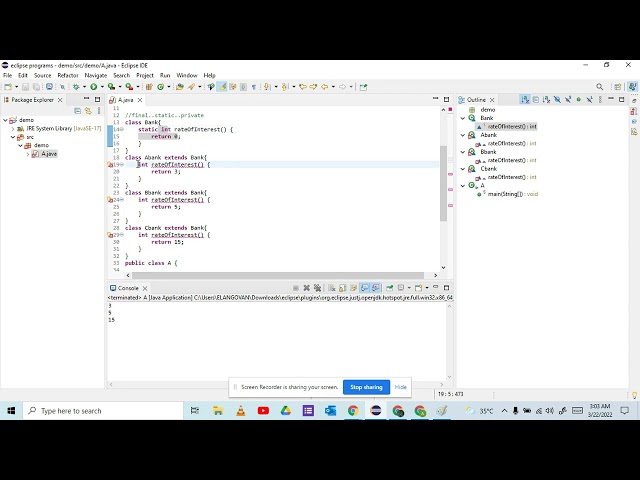Expand JRE System Library node
This screenshot has width=640, height=480.
(x=13, y=129)
